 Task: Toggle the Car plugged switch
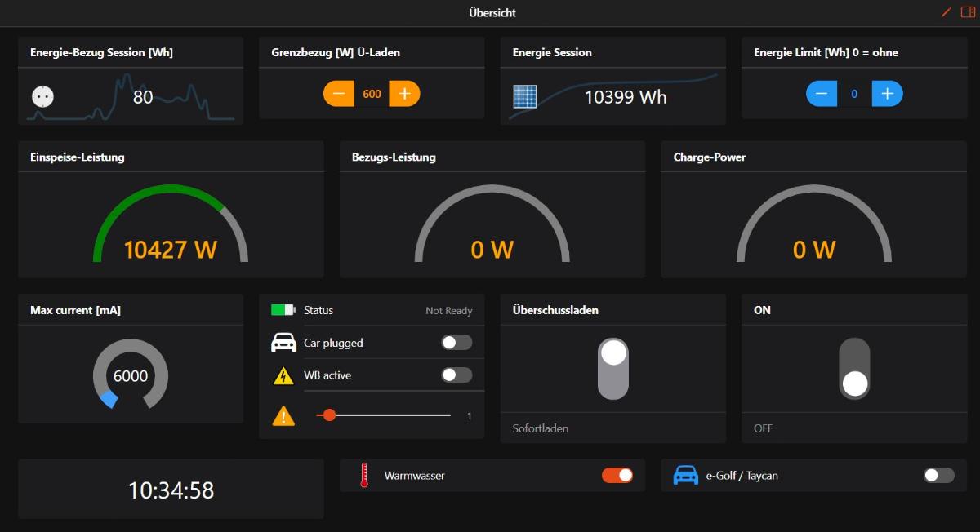coord(457,343)
